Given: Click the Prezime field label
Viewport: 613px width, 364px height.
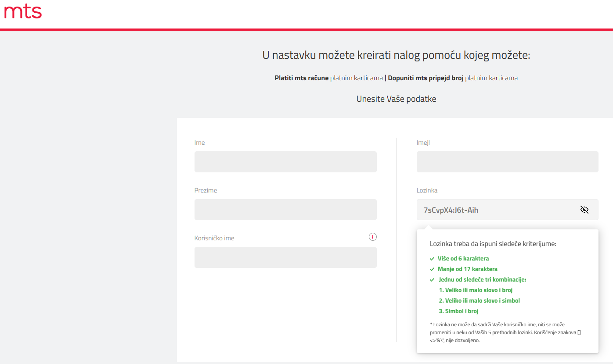Looking at the screenshot, I should (206, 190).
